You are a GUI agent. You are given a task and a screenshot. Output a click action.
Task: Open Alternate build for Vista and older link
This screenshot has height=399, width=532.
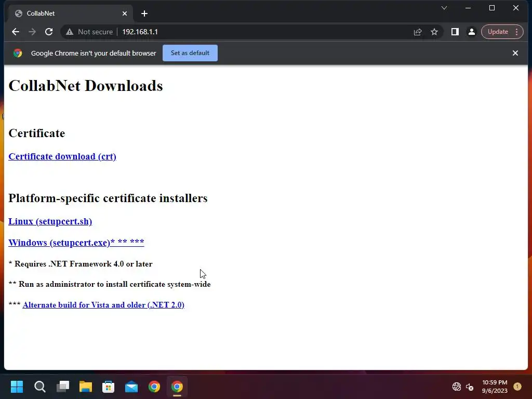(x=103, y=304)
